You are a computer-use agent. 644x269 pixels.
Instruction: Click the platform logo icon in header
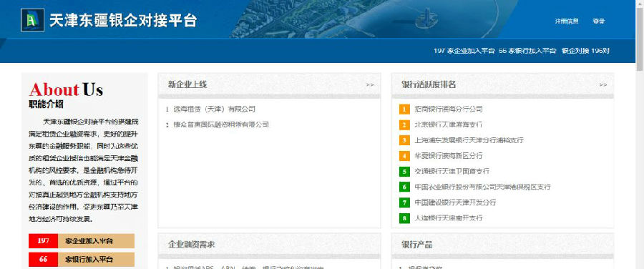(32, 20)
